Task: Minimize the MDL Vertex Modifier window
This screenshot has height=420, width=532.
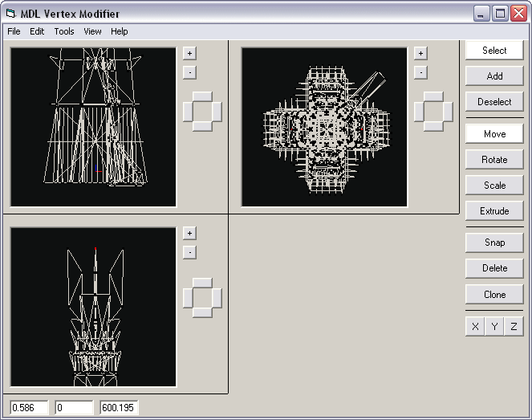Action: (481, 14)
